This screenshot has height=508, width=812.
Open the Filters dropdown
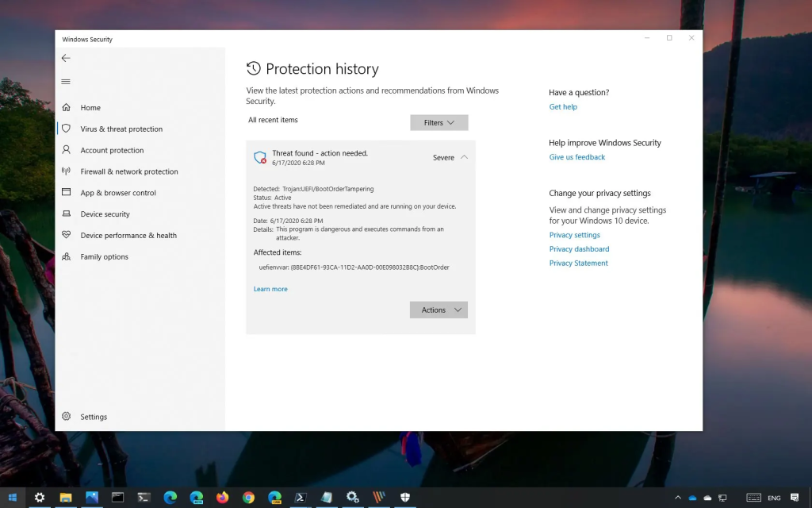(x=439, y=122)
